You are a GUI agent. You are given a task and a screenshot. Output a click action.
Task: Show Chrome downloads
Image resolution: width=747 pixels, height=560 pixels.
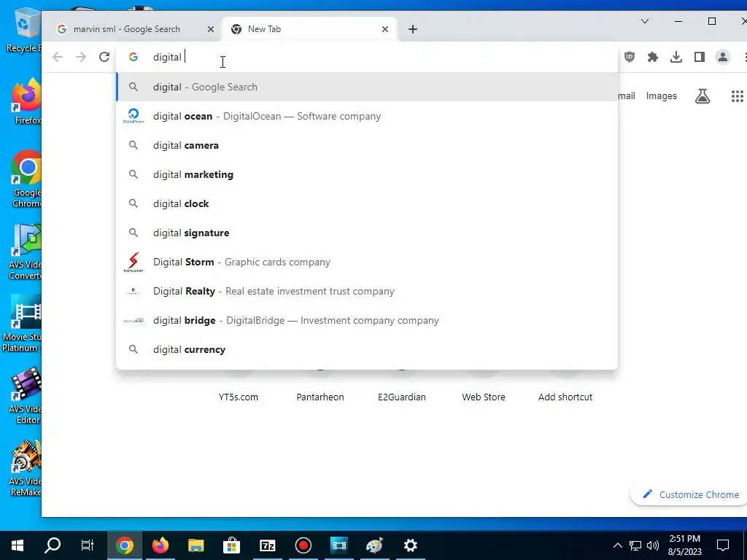coord(676,57)
